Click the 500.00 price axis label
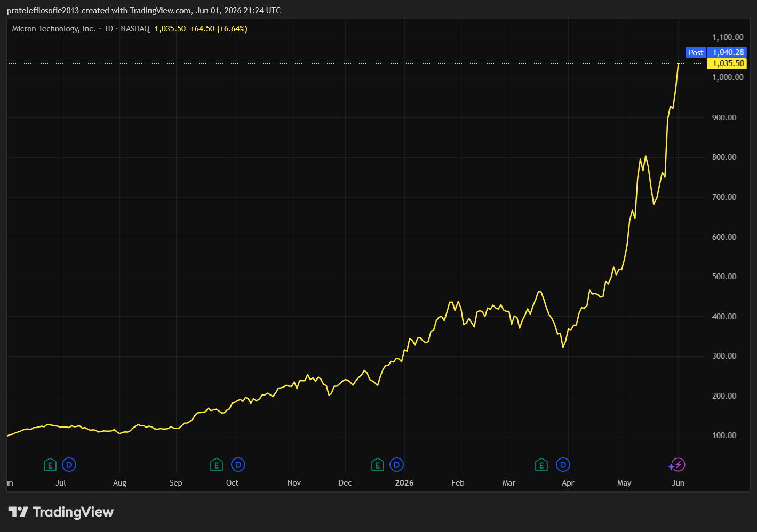 pyautogui.click(x=724, y=277)
